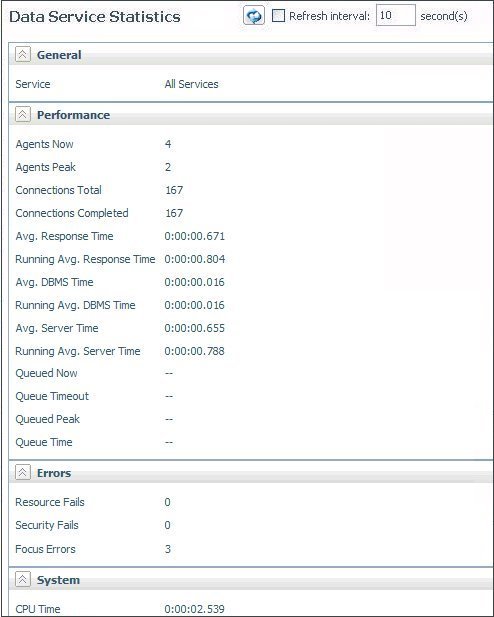Click the Agents Now value
The image size is (494, 617).
[x=168, y=144]
